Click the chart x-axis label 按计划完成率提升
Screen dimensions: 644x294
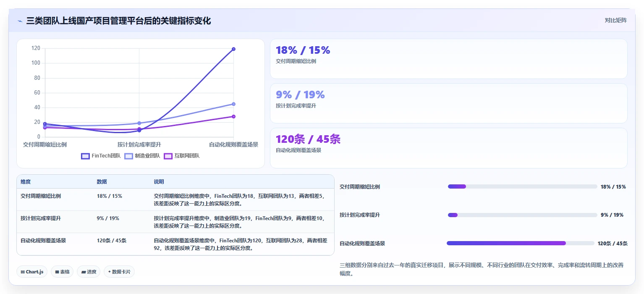pyautogui.click(x=139, y=144)
